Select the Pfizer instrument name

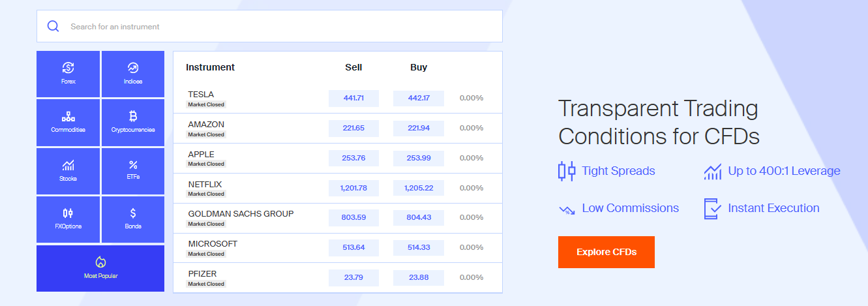pos(202,273)
